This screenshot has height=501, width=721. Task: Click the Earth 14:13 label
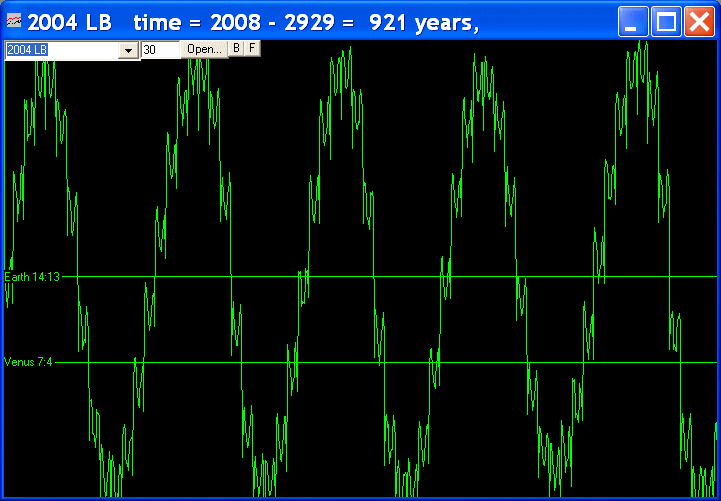click(33, 277)
